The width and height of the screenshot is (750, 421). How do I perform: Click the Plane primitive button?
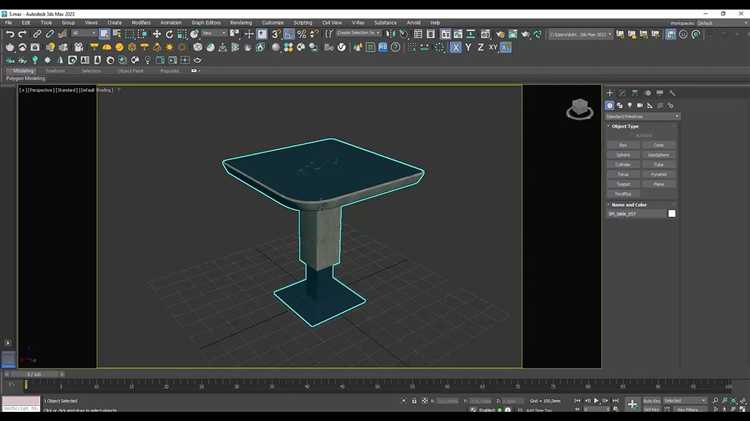pos(659,184)
